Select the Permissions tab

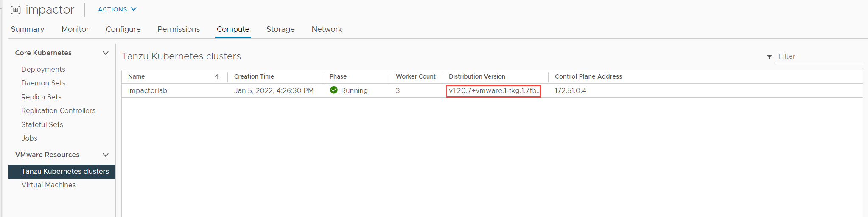coord(179,29)
